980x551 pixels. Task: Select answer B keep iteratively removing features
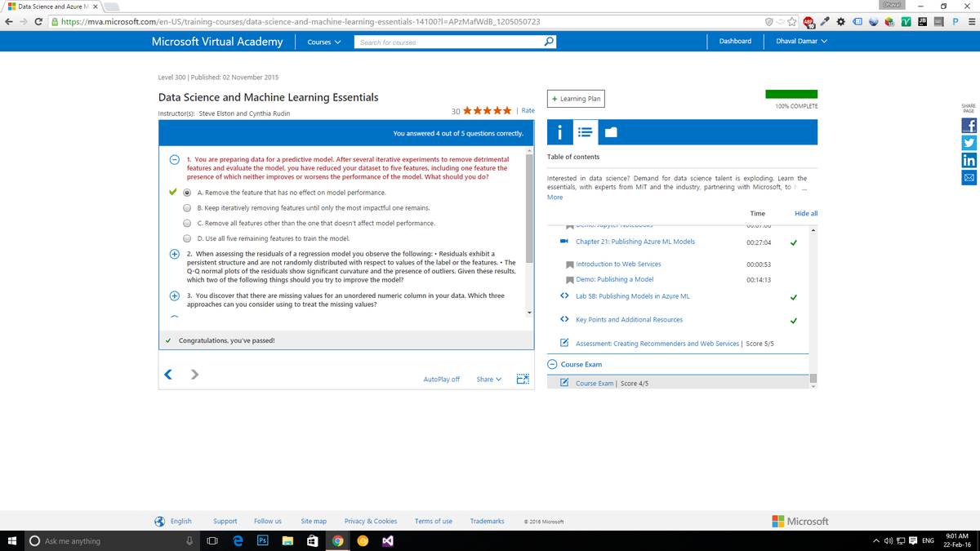188,208
